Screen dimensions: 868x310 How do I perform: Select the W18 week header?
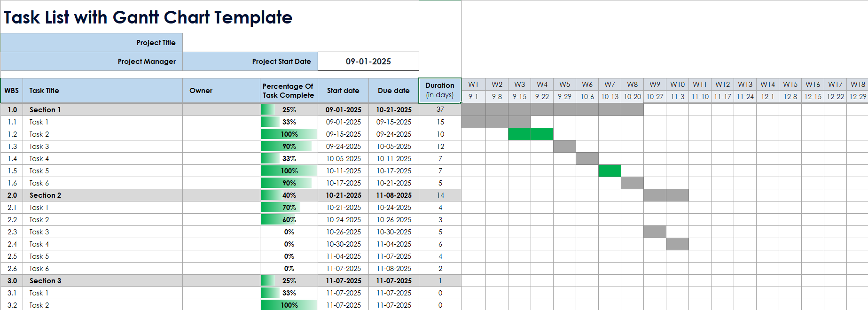point(857,85)
